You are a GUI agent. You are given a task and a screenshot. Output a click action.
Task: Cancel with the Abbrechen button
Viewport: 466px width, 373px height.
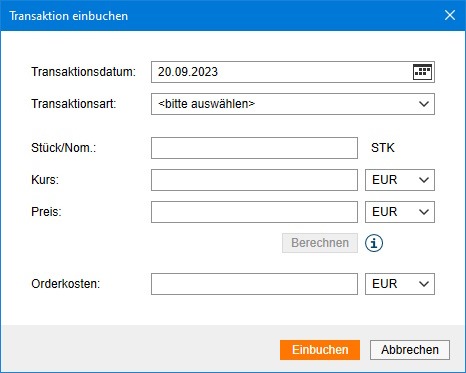(x=410, y=350)
